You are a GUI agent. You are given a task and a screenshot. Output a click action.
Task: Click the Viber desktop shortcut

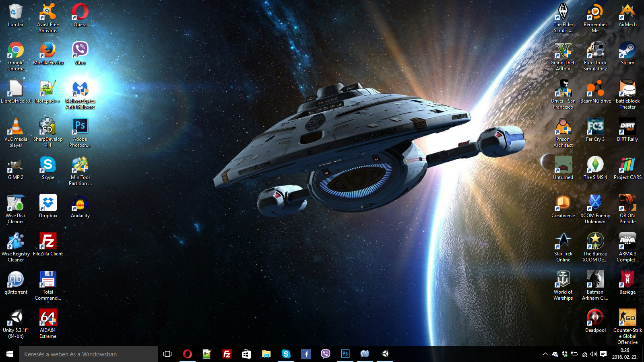tap(80, 53)
